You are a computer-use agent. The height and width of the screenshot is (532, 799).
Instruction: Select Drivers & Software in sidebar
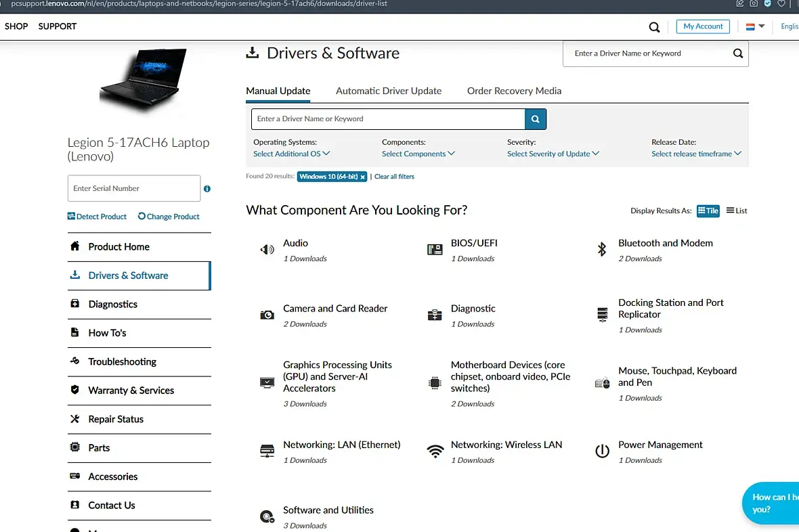139,275
